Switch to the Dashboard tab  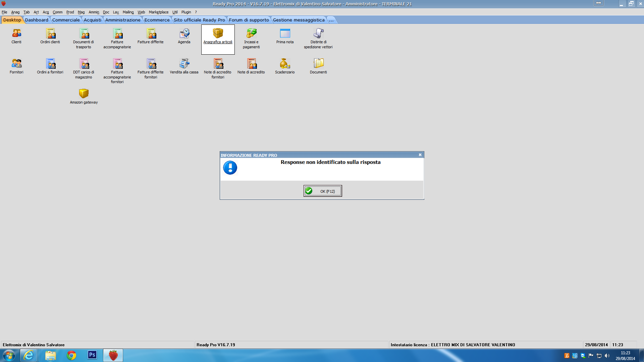click(x=37, y=20)
